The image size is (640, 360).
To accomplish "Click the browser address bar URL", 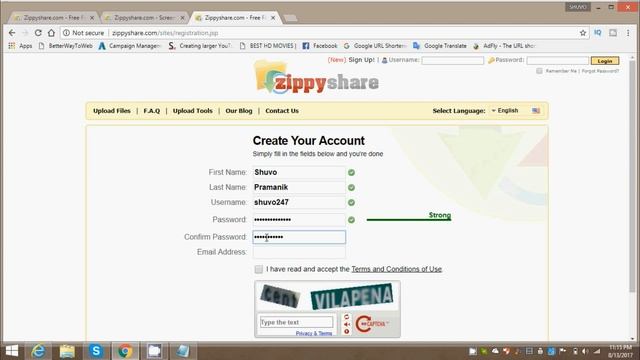I will [165, 33].
